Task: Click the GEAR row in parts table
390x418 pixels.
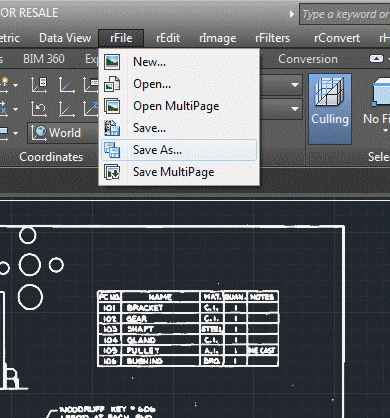Action: [x=188, y=318]
